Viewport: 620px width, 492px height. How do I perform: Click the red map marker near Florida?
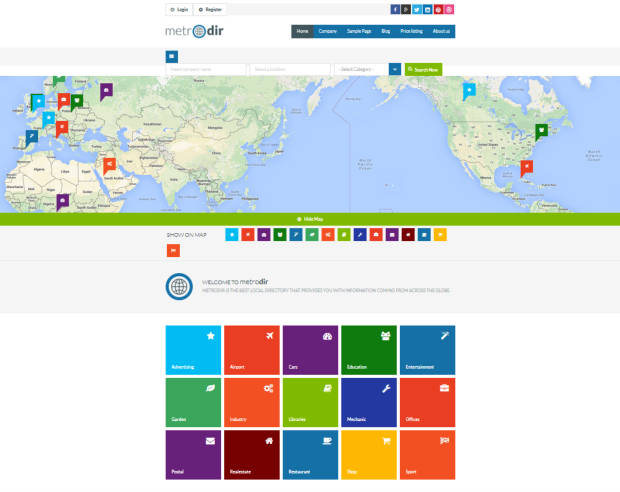[526, 168]
